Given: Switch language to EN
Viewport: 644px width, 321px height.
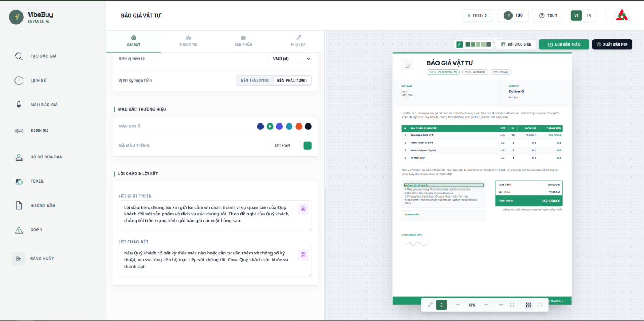Looking at the screenshot, I should tap(589, 16).
